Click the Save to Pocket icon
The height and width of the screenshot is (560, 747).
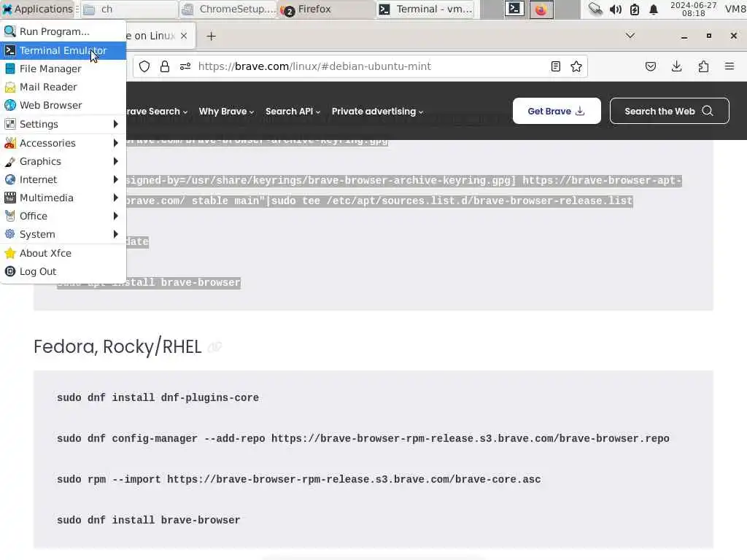coord(651,66)
